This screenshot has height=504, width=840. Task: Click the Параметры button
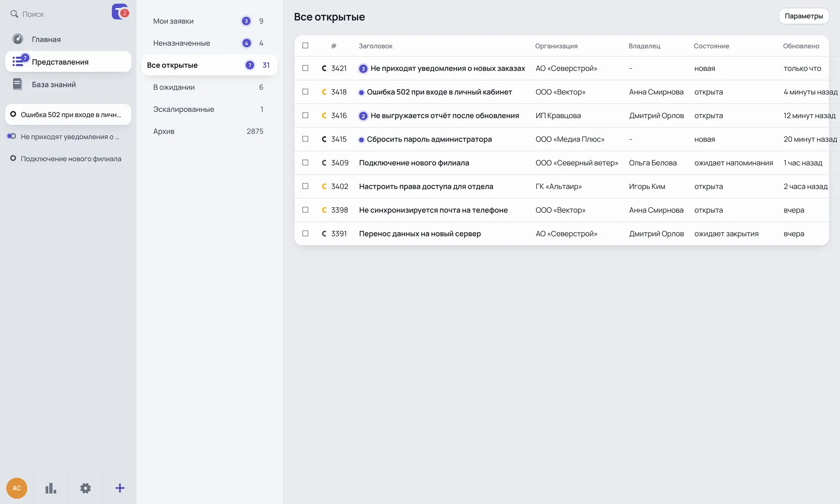coord(804,16)
